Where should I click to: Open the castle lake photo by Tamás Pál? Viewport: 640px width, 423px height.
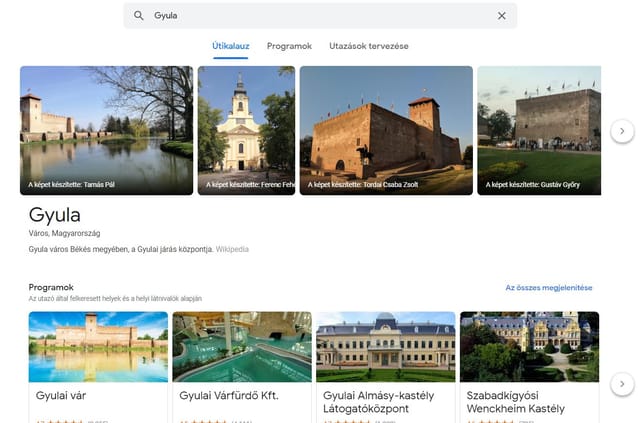coord(107,130)
